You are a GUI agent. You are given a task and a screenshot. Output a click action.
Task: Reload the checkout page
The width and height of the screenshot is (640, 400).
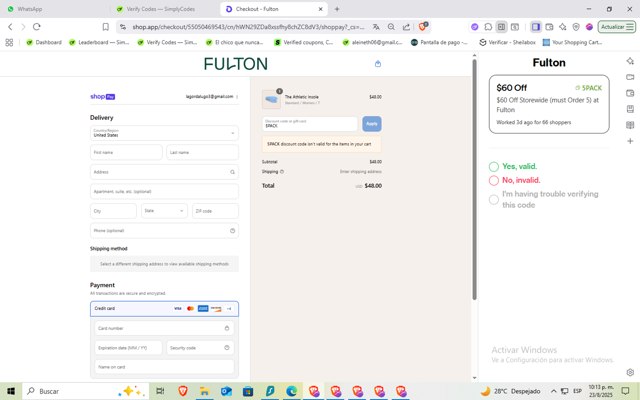pos(37,27)
